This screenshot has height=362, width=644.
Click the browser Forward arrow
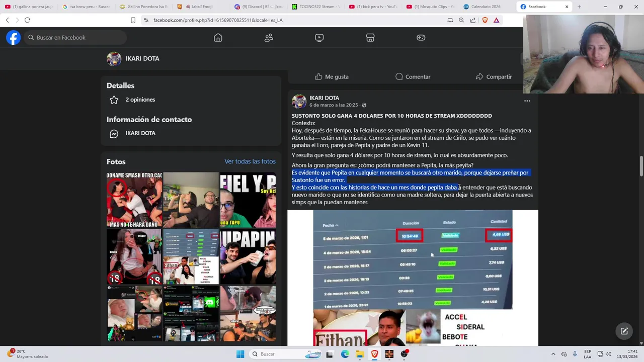pos(17,20)
